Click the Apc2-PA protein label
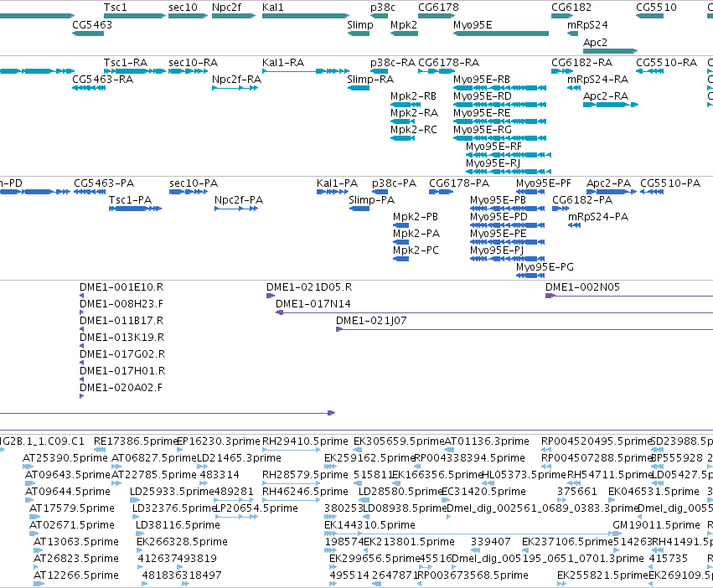Viewport: 713px width, 588px height. pos(608,183)
